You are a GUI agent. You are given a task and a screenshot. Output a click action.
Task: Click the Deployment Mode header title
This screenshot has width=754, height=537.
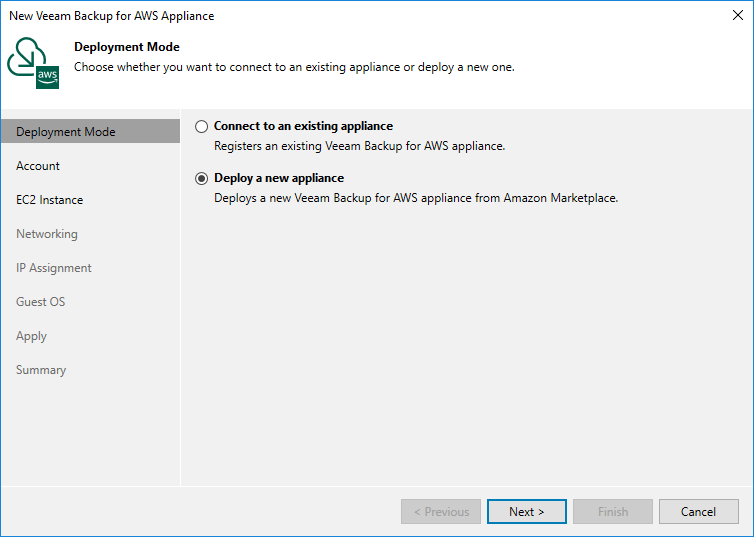[127, 47]
